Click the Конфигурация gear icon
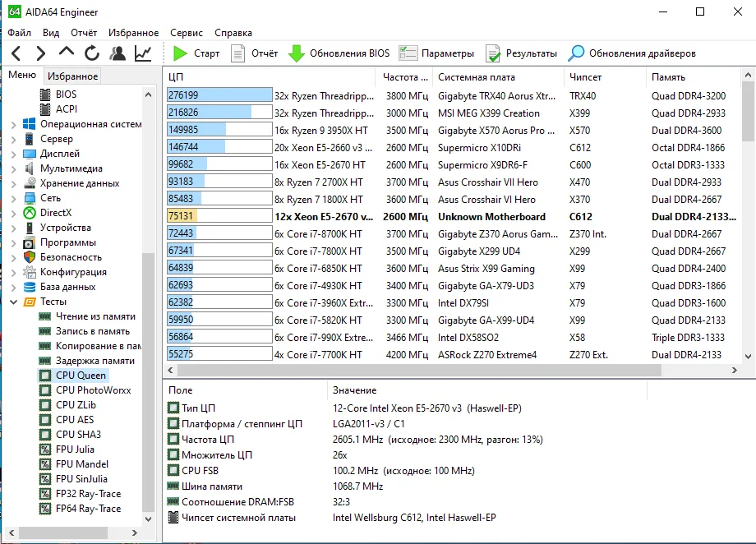The height and width of the screenshot is (544, 756). pos(30,272)
